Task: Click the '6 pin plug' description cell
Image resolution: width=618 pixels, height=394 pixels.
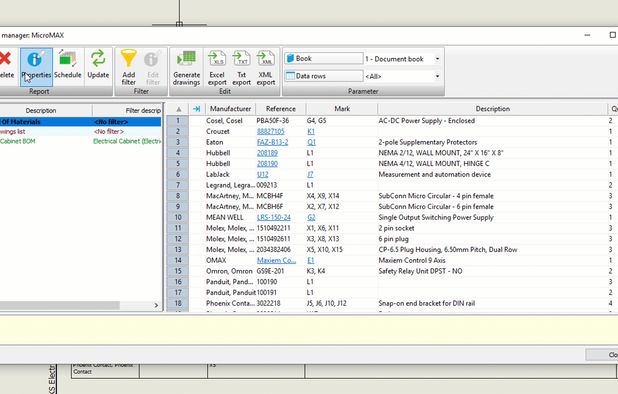Action: 393,239
